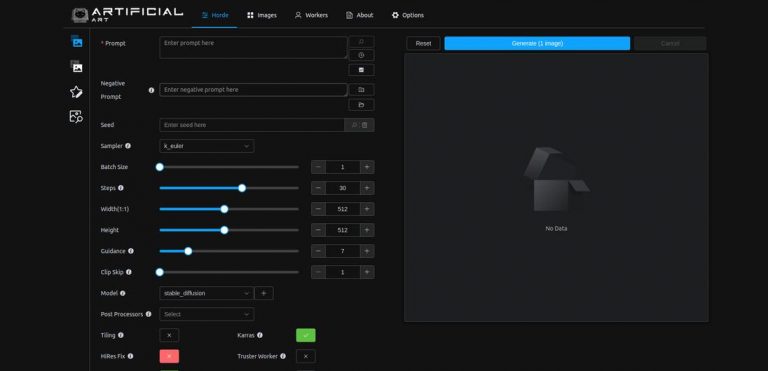Open the Workers tab
Viewport: 768px width, 371px height.
(x=312, y=15)
